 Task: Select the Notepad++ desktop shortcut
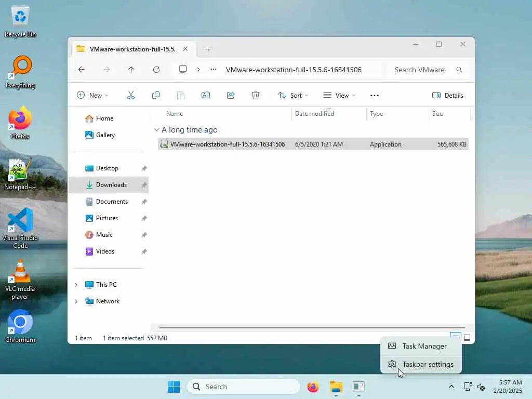[20, 174]
